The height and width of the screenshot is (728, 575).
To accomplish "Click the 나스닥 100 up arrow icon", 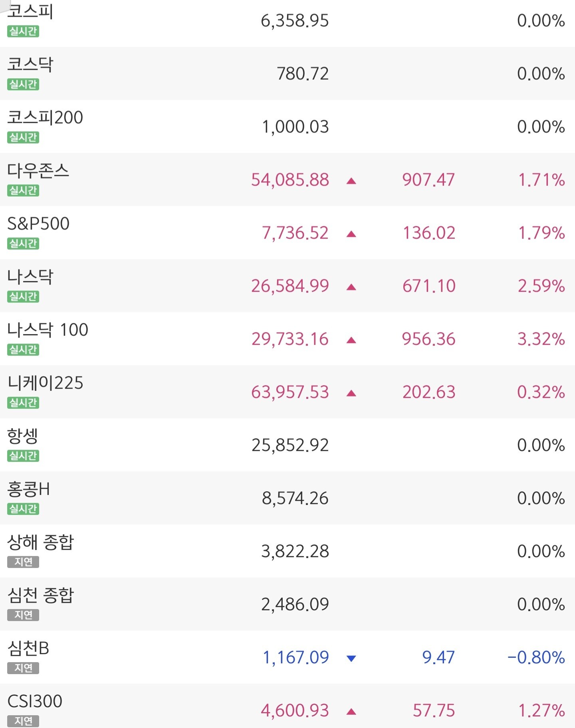I will click(x=351, y=340).
